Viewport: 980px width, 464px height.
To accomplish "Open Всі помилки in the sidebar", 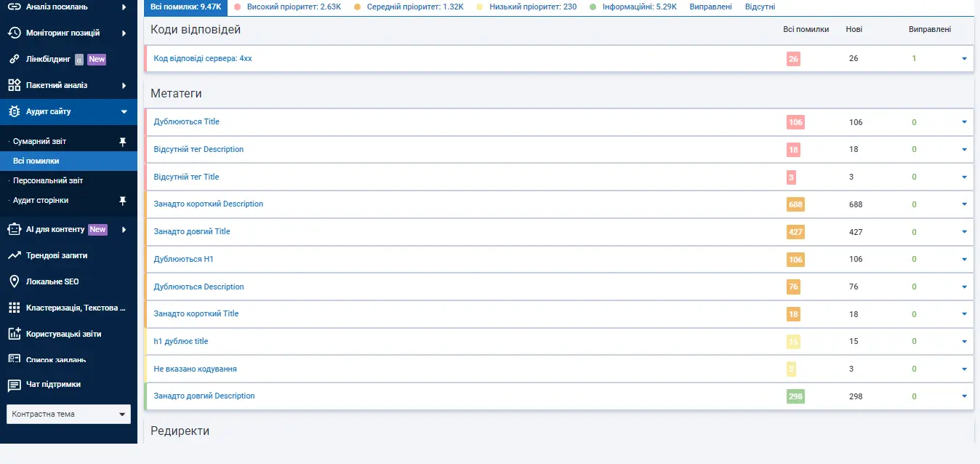I will [36, 161].
